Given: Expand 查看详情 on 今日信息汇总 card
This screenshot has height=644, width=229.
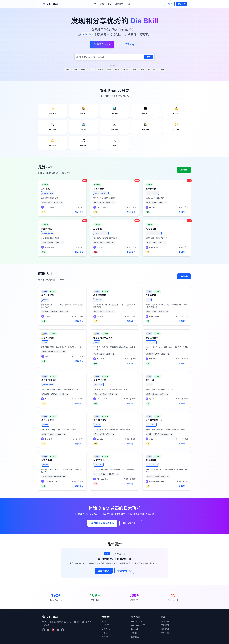Looking at the screenshot, I should pyautogui.click(x=79, y=321).
